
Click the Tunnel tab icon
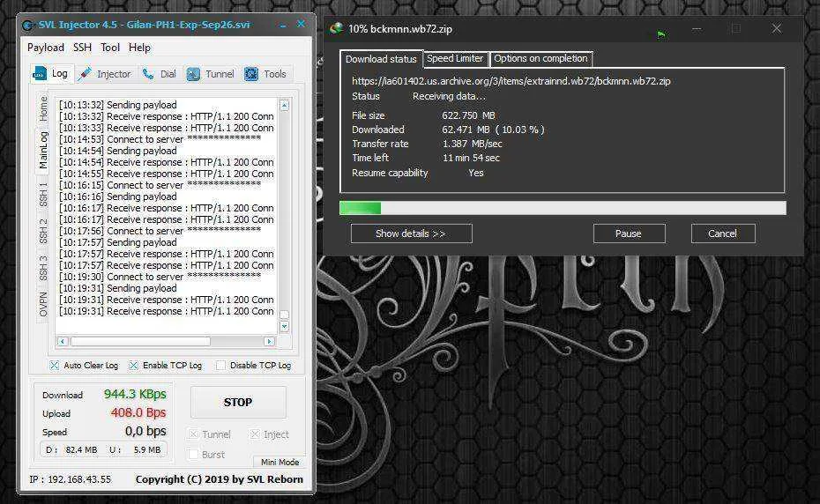point(193,74)
